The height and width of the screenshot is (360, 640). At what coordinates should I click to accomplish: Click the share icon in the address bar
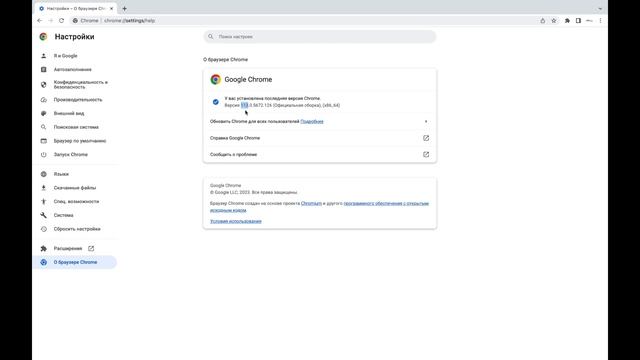[542, 20]
